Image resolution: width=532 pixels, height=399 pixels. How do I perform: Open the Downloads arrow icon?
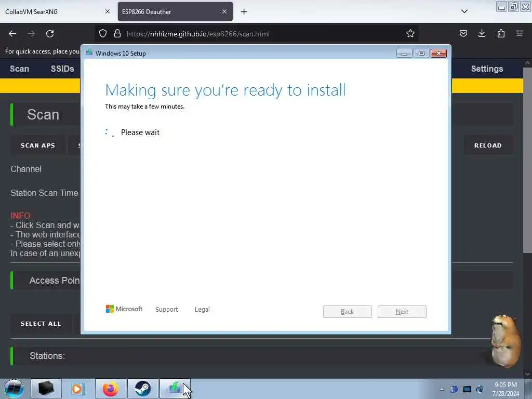482,33
